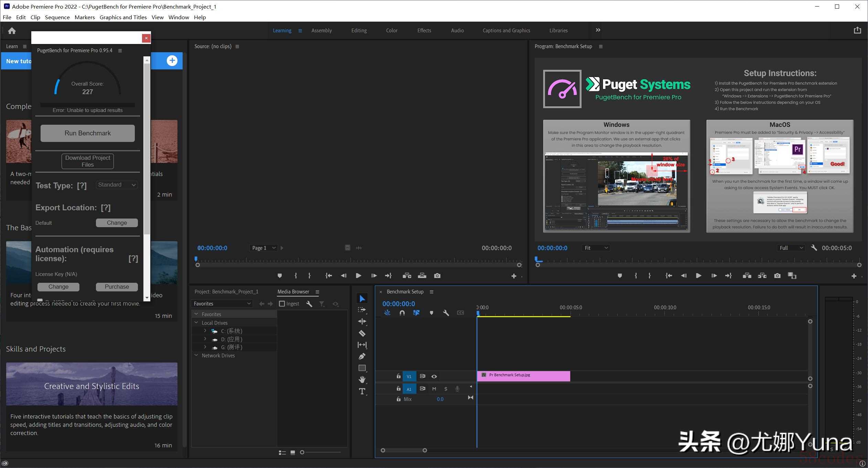Mute track A1 with M button
868x468 pixels.
pyautogui.click(x=434, y=389)
